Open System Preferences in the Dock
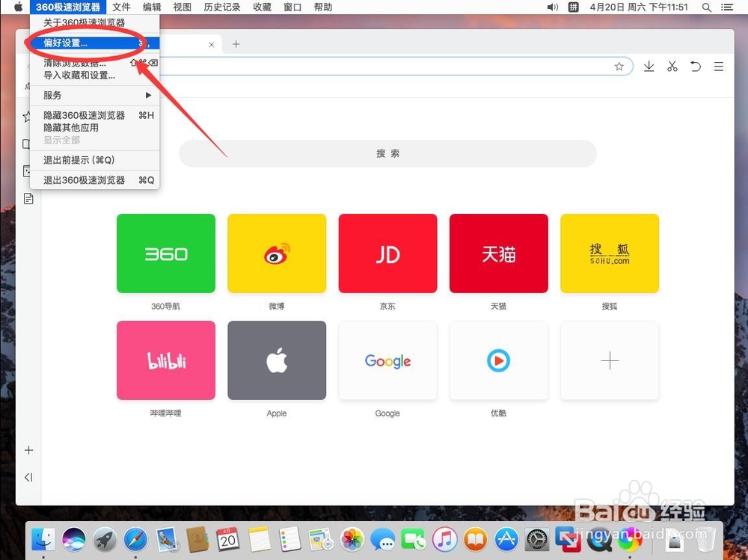Screen dimensions: 748x560 coord(537,540)
